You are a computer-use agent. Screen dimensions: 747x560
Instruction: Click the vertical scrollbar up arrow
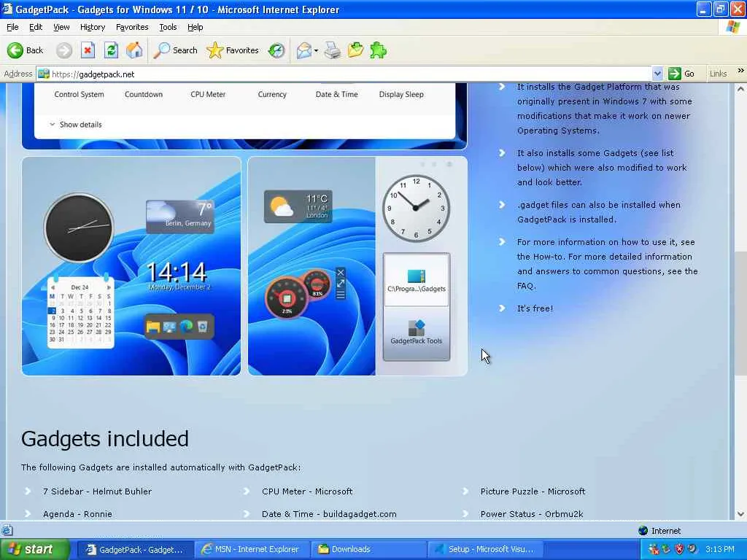741,88
